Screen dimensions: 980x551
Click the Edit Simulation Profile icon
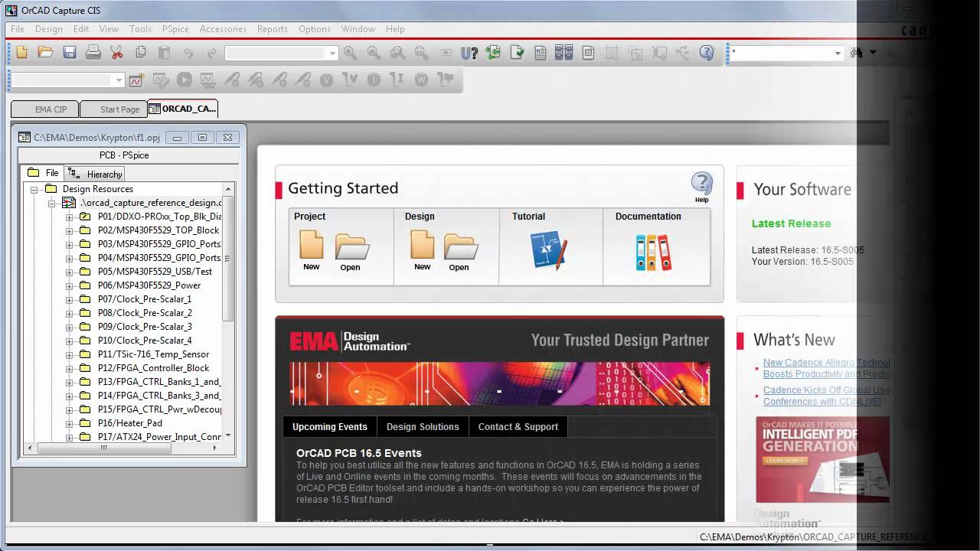tap(160, 80)
